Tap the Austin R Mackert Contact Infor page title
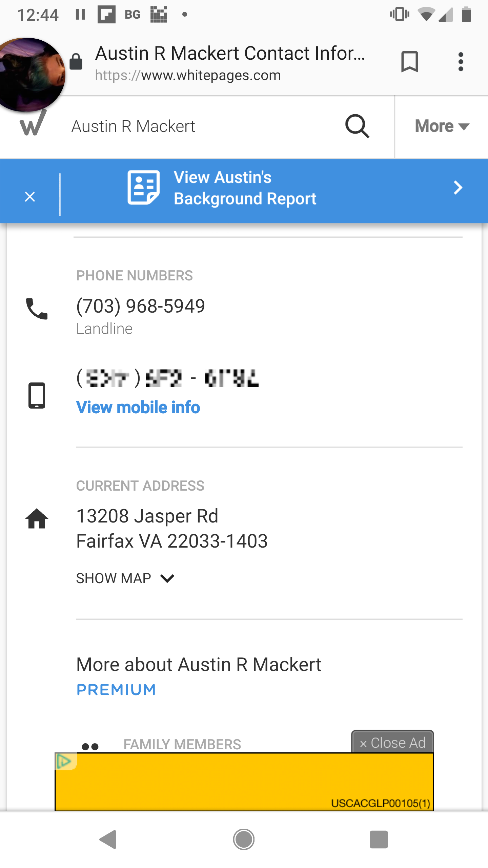The image size is (488, 868). [x=230, y=53]
